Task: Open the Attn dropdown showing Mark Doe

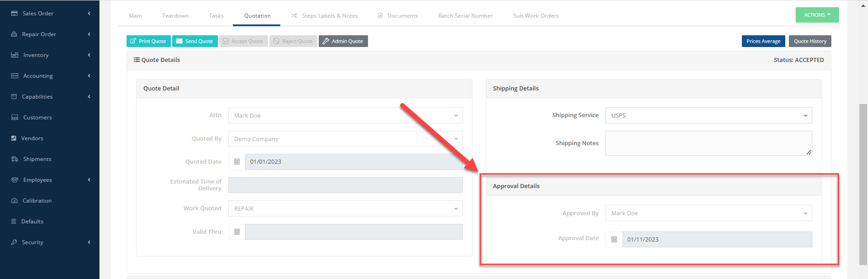Action: click(345, 116)
